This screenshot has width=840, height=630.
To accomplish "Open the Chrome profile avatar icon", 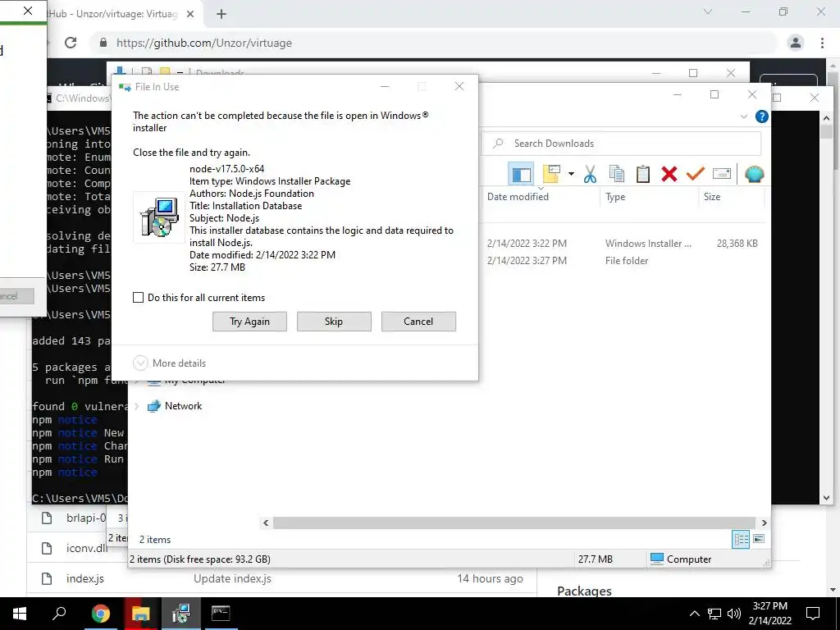I will coord(796,43).
